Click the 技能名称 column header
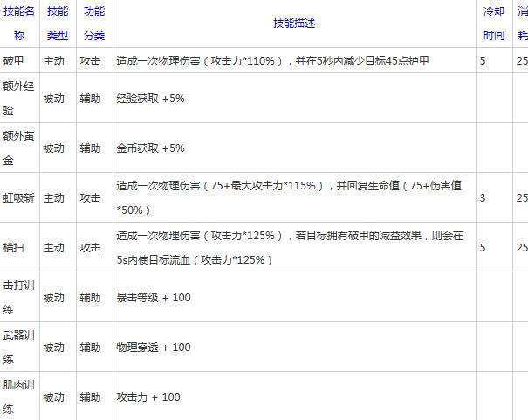Image resolution: width=528 pixels, height=420 pixels. pos(19,24)
